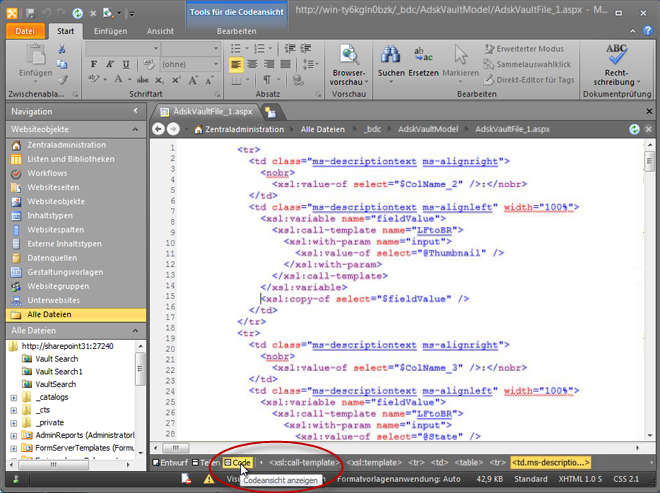The image size is (660, 493).
Task: Click Alle Dateien breadcrumb link
Action: pyautogui.click(x=322, y=129)
